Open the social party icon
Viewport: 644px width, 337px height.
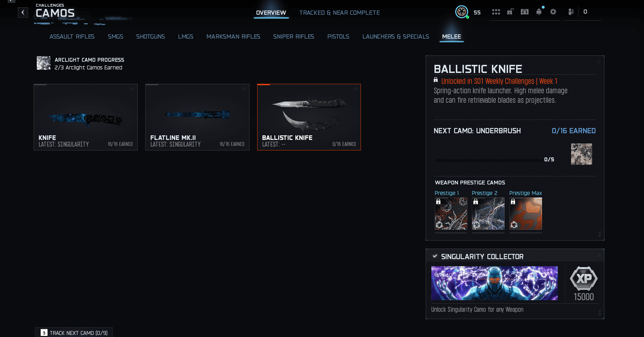[571, 12]
